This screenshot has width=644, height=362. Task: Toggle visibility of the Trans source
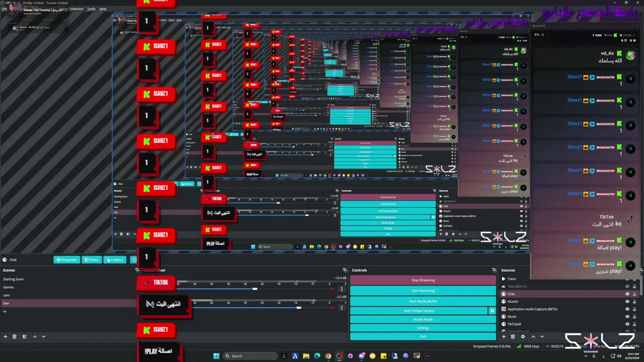[x=627, y=279]
